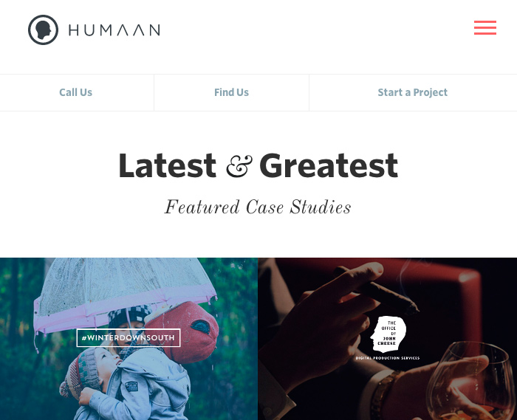The image size is (517, 420).
Task: Click the brandy glass in the photo
Action: point(471,381)
